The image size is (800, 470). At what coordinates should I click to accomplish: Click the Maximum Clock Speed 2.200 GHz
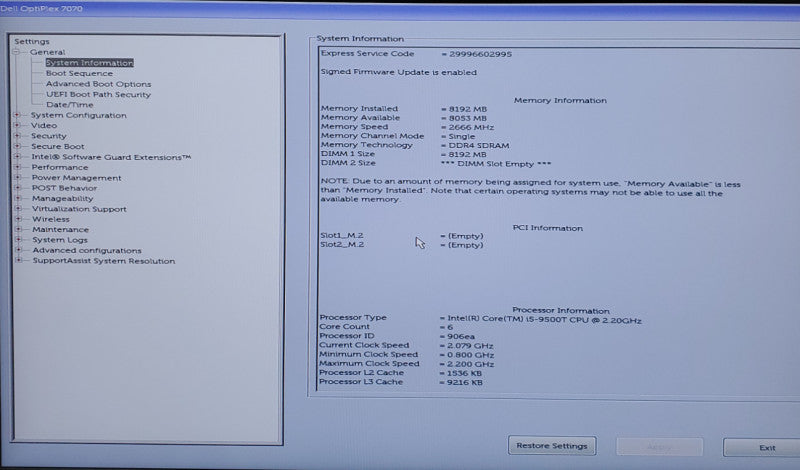[470, 364]
